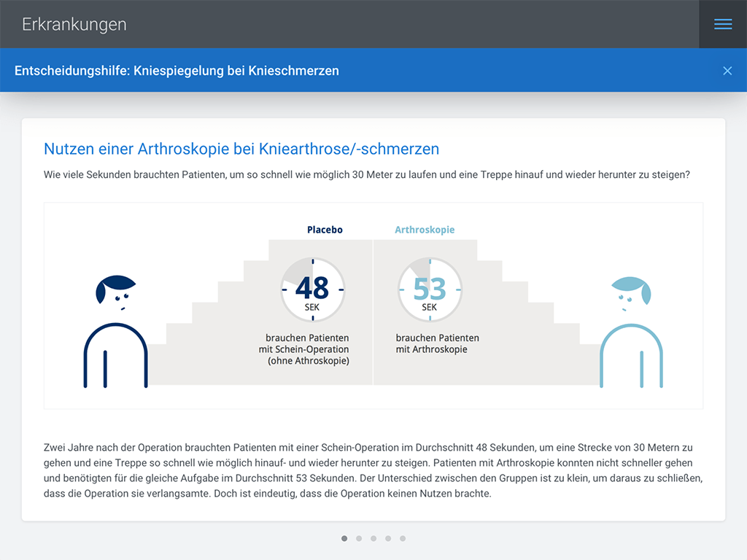747x560 pixels.
Task: Switch to the fourth page dot
Action: tap(388, 539)
